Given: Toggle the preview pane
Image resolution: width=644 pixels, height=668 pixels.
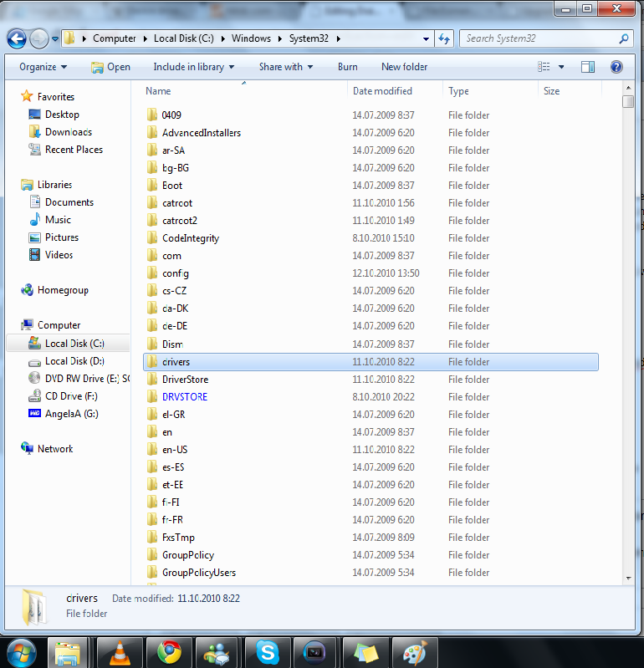Looking at the screenshot, I should click(588, 67).
